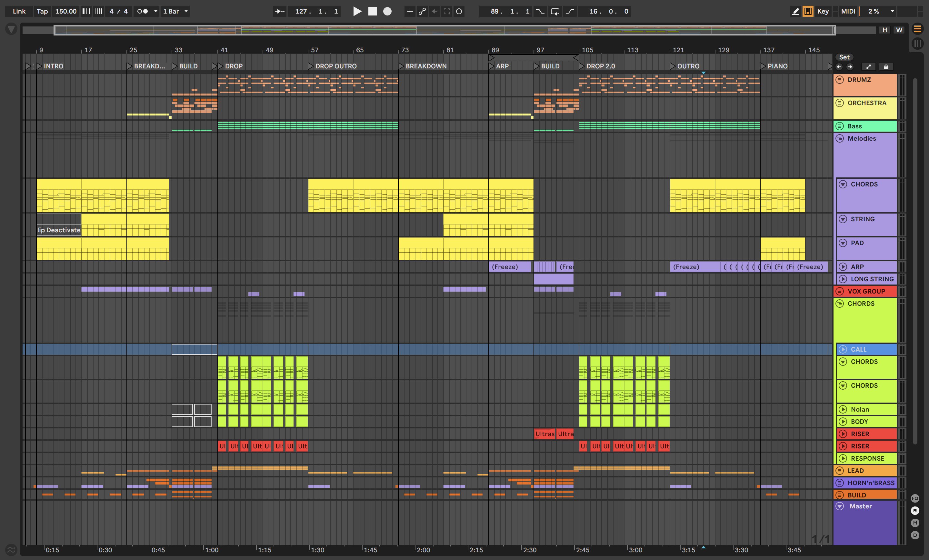This screenshot has height=560, width=929.
Task: Open MIDI Map mode
Action: point(848,11)
